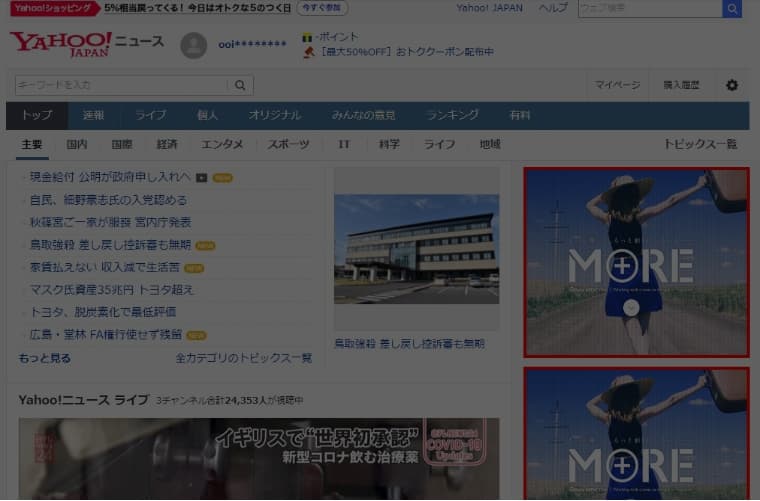Screen dimensions: 760x501
Task: Click the Yahoo!ショッピング badge
Action: [53, 8]
